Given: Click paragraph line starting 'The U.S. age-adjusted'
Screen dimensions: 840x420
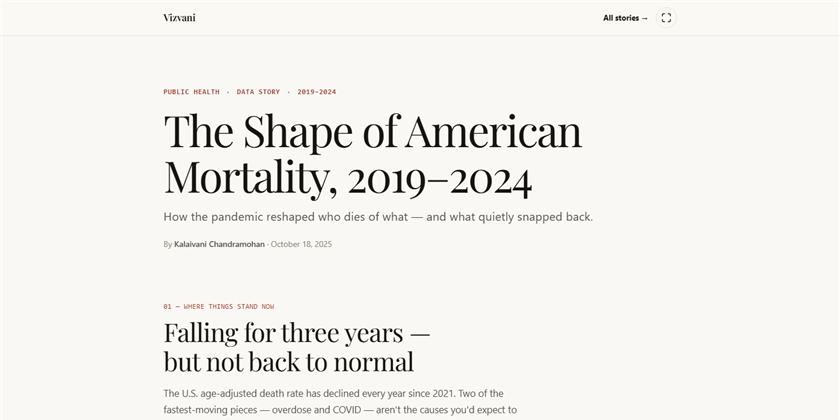Looking at the screenshot, I should (x=333, y=394).
